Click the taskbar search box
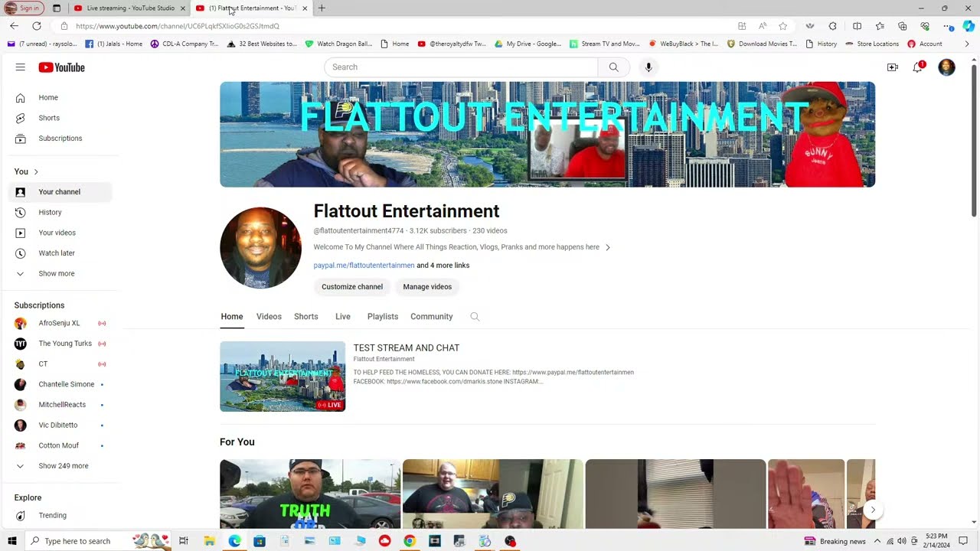 click(98, 541)
